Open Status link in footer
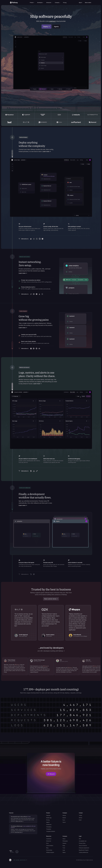This screenshot has width=102, height=868. click(x=64, y=852)
